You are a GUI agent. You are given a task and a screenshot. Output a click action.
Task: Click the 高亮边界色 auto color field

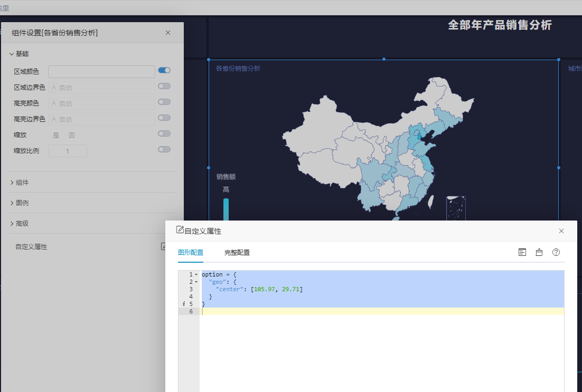102,119
